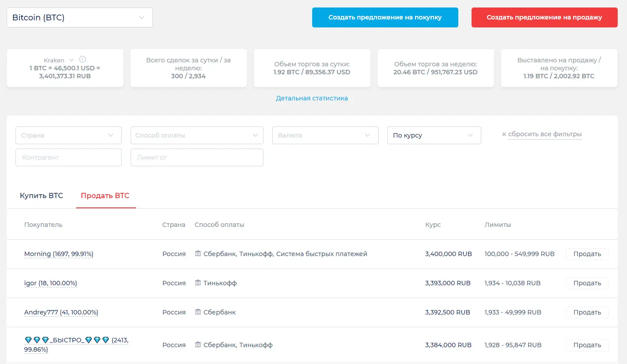Open the Страна filter dropdown
Screen dimensions: 627x364
coord(69,135)
